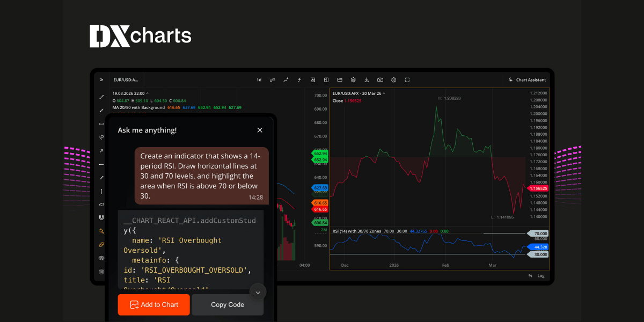Toggle the magnet snapping tool
Screen dimensions: 644x322
pos(101,218)
